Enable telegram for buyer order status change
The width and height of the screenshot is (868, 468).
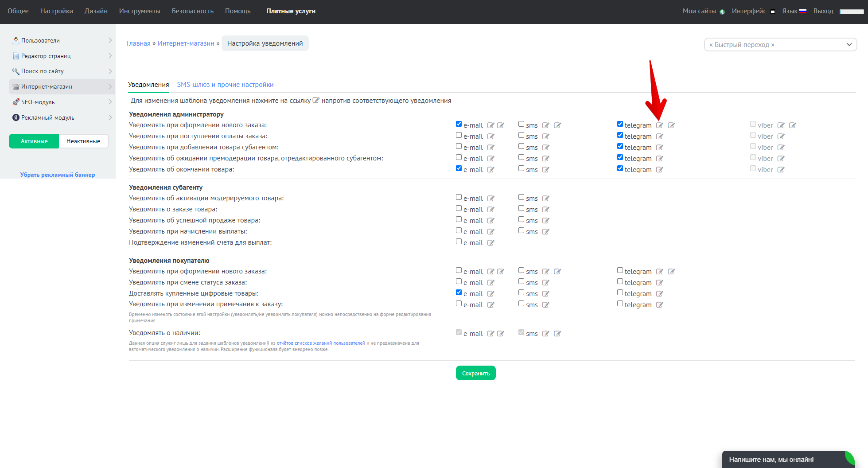click(x=620, y=281)
